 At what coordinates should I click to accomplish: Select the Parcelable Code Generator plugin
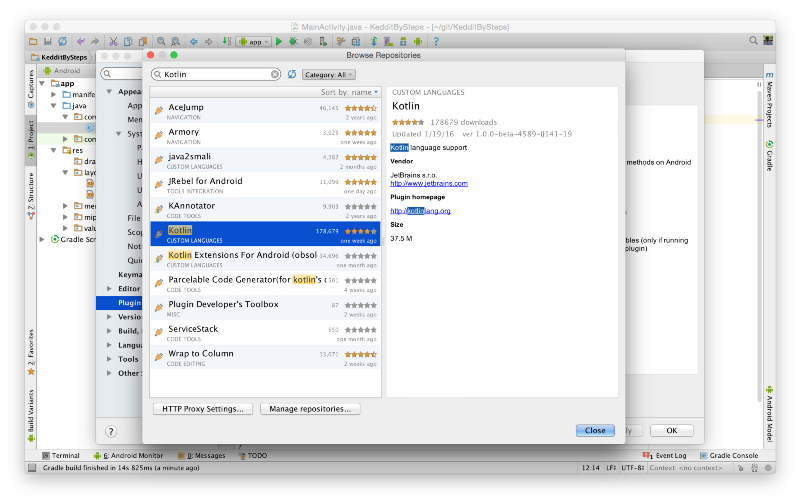click(x=265, y=283)
